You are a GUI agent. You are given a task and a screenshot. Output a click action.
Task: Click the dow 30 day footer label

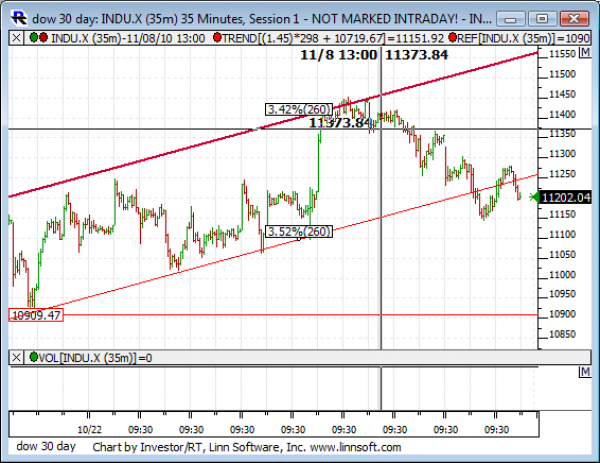pyautogui.click(x=46, y=447)
